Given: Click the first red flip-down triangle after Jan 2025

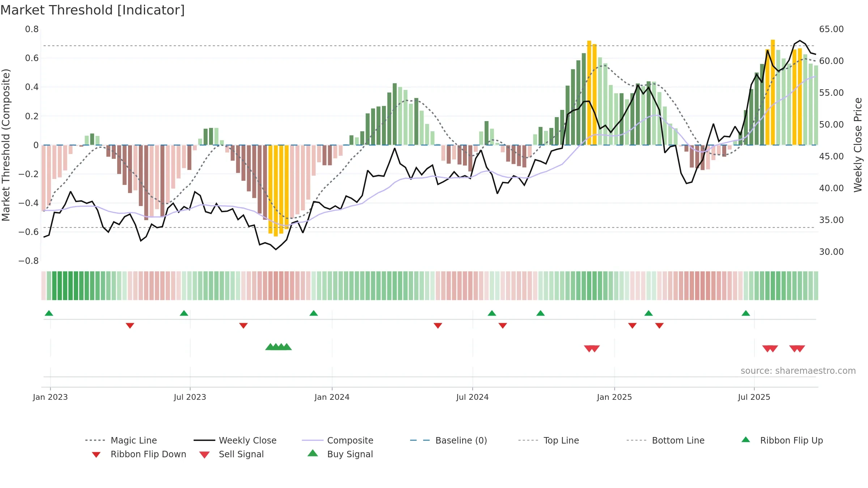Looking at the screenshot, I should pyautogui.click(x=632, y=325).
